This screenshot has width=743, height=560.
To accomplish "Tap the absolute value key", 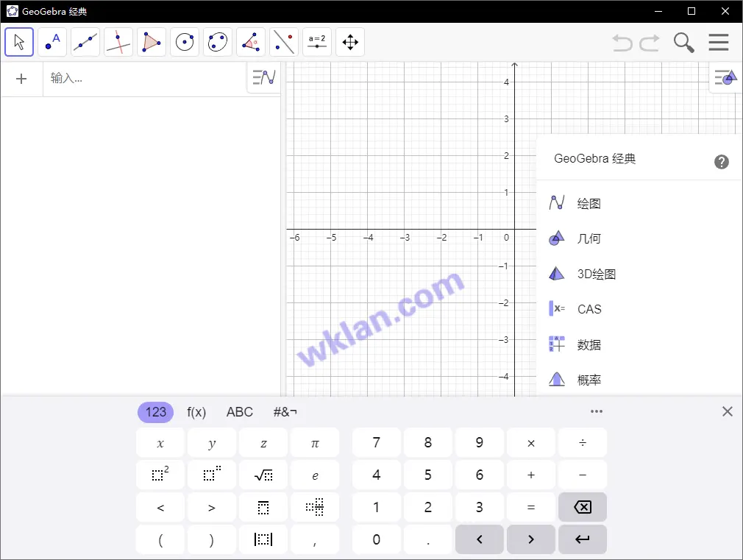I will coord(263,539).
